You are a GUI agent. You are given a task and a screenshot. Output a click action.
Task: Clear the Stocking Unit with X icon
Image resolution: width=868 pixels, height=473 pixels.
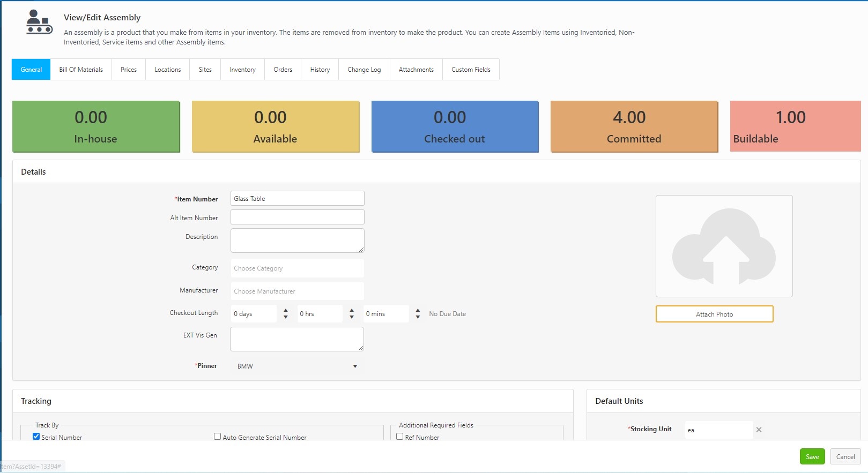[x=759, y=430]
